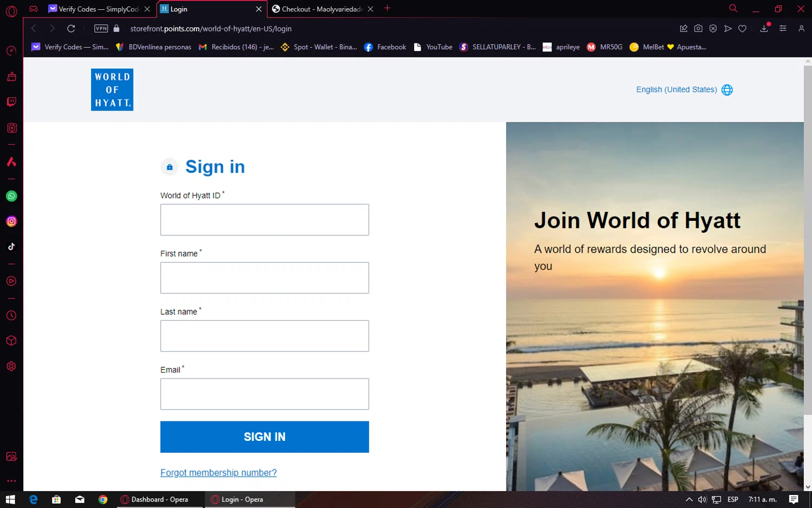This screenshot has width=812, height=508.
Task: Open Chrome from the taskbar
Action: (x=103, y=499)
